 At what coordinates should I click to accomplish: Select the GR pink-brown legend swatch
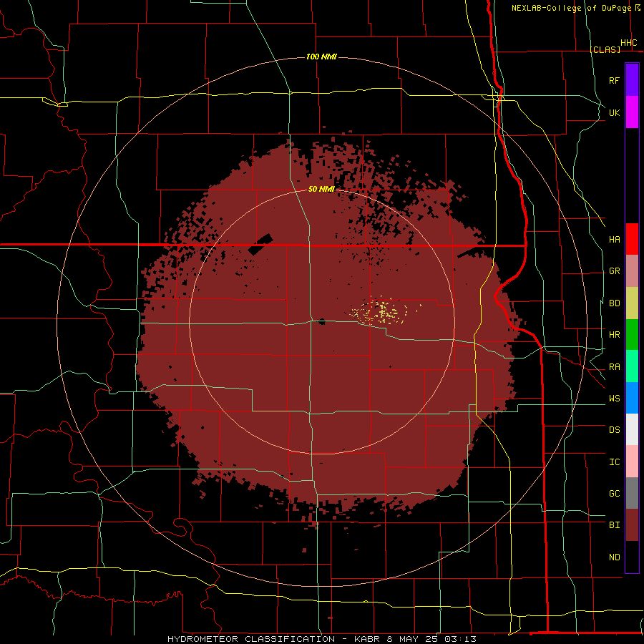(632, 271)
